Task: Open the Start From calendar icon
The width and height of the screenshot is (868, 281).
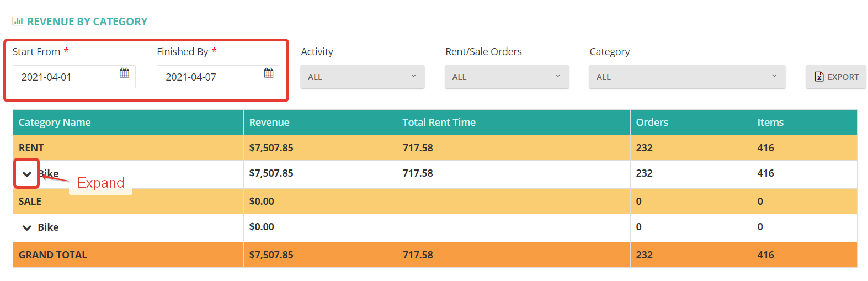Action: tap(124, 73)
